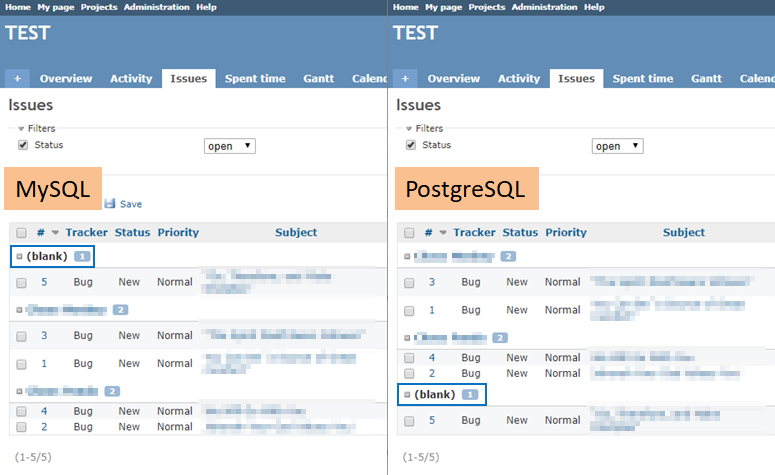The width and height of the screenshot is (775, 475).
Task: Sort by Subject column in PostgreSQL window
Action: tap(684, 232)
